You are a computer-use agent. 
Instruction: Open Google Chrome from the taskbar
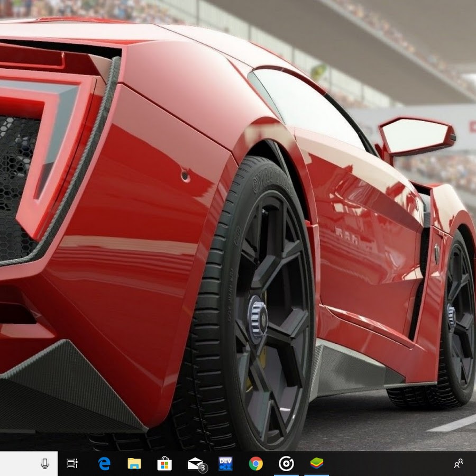click(256, 463)
